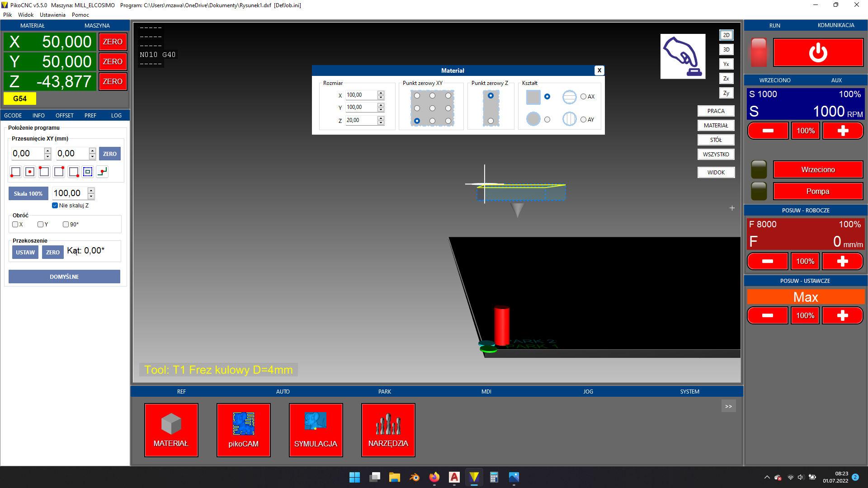Viewport: 868px width, 488px height.
Task: Click the Pompa pump button
Action: pyautogui.click(x=818, y=191)
